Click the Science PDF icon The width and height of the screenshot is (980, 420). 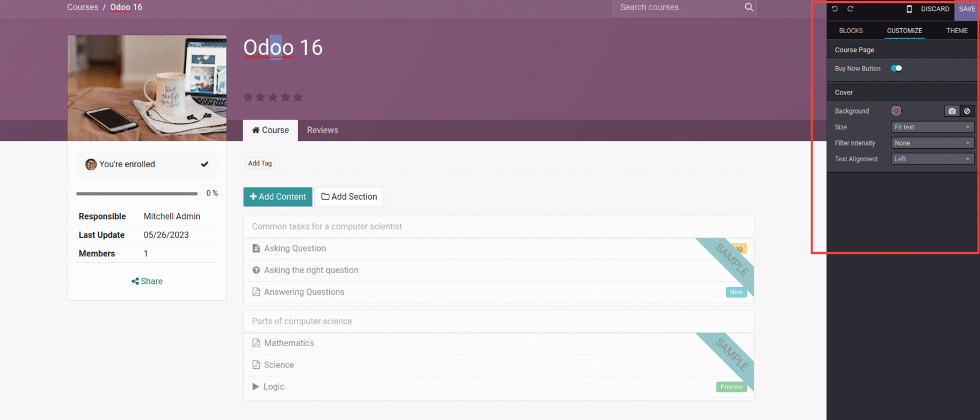256,365
